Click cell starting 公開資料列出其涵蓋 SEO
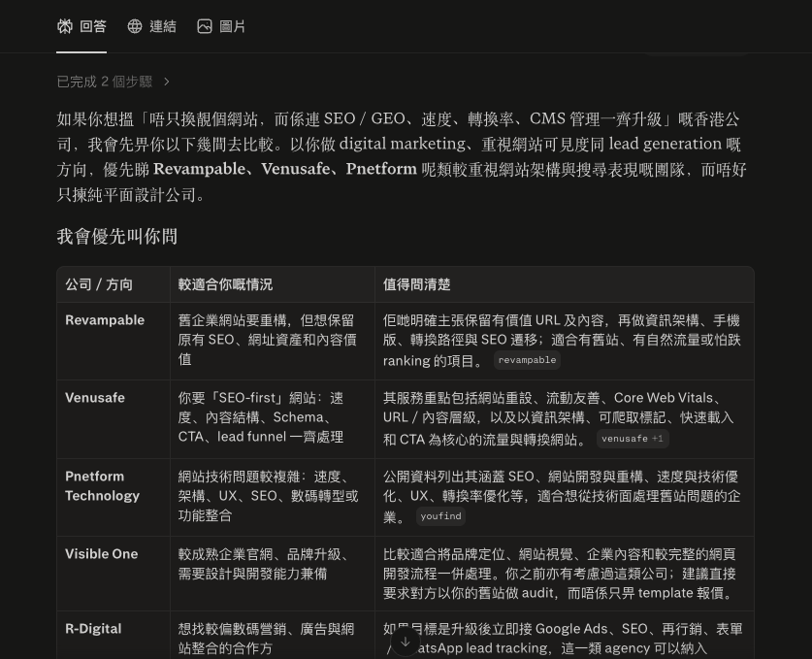 (x=565, y=497)
